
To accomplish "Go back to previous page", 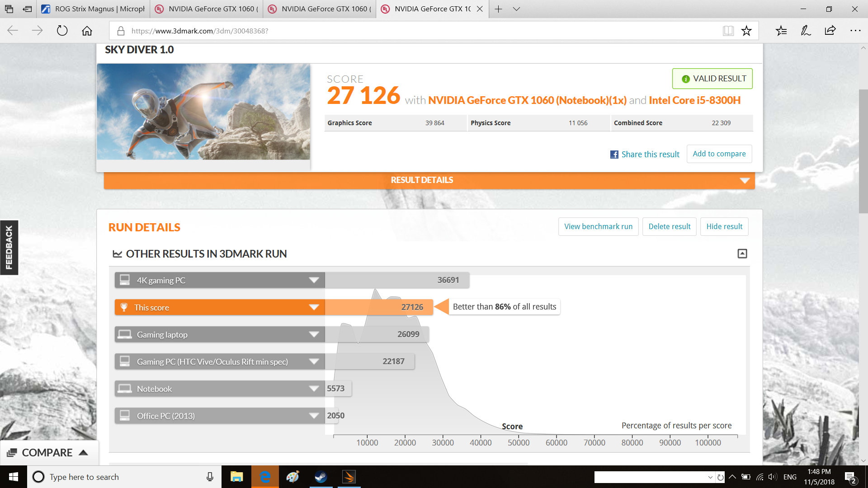I will coord(13,31).
